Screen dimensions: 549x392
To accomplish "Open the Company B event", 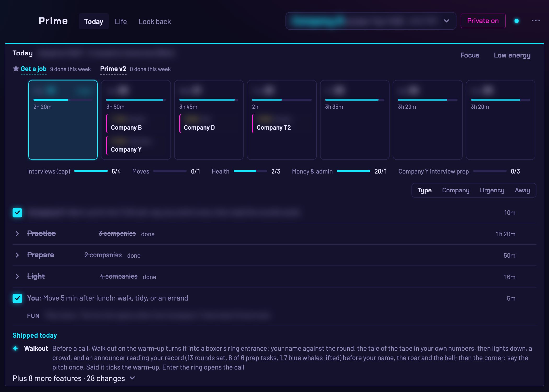I will pyautogui.click(x=136, y=124).
